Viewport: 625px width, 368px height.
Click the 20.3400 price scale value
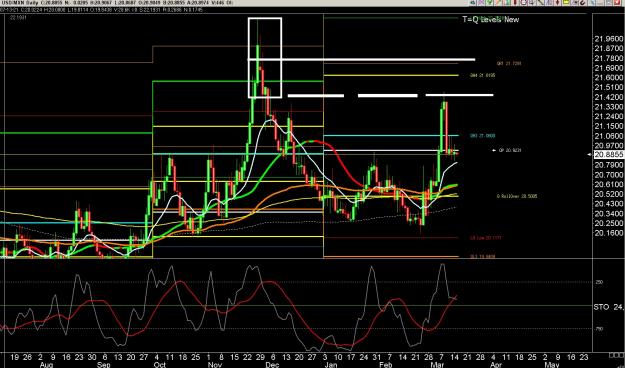point(609,213)
